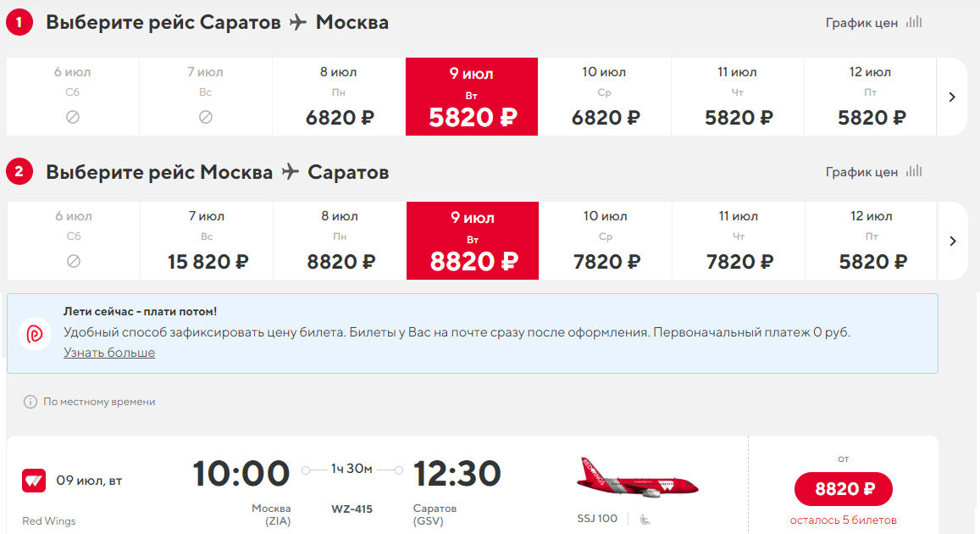Click flight number WZ-415
This screenshot has width=980, height=534.
pyautogui.click(x=352, y=509)
